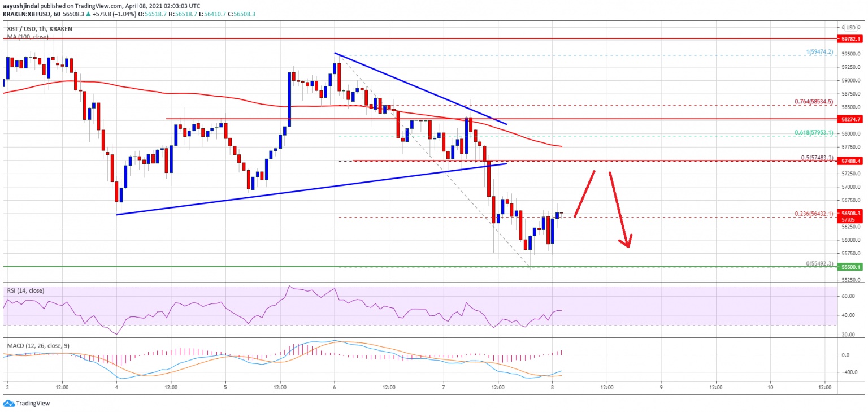This screenshot has height=412, width=868.
Task: Click the 59782.1 red price label
Action: coord(850,39)
